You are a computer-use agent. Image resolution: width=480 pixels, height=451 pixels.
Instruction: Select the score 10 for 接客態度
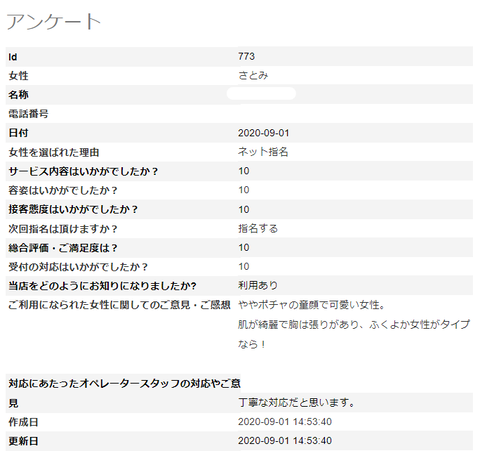pyautogui.click(x=244, y=209)
